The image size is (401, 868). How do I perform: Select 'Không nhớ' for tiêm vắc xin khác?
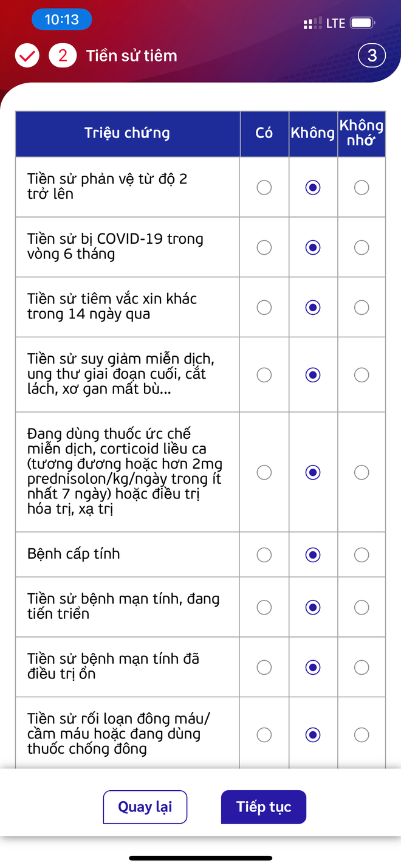(x=361, y=308)
